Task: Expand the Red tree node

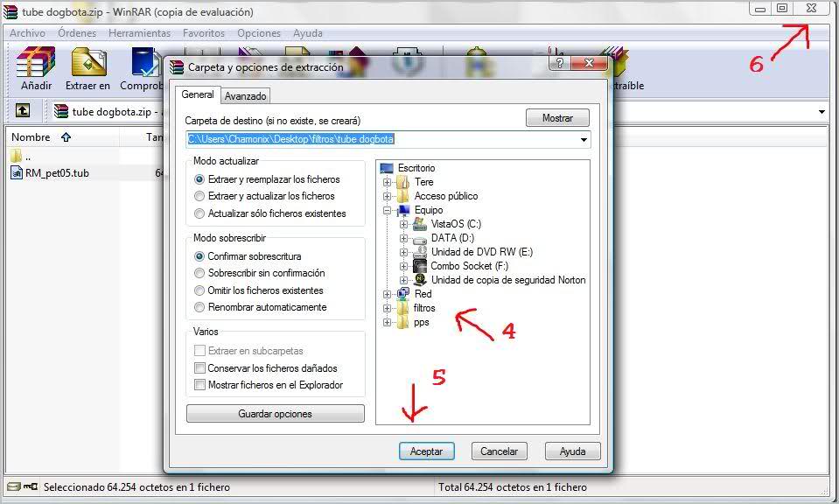Action: pos(387,294)
